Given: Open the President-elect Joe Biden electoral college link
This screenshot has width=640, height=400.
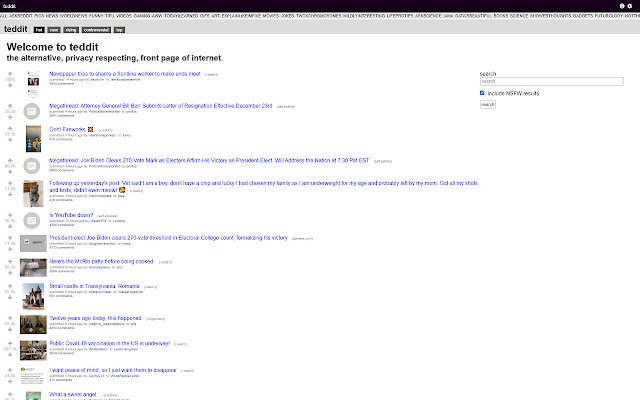Looking at the screenshot, I should coord(169,238).
